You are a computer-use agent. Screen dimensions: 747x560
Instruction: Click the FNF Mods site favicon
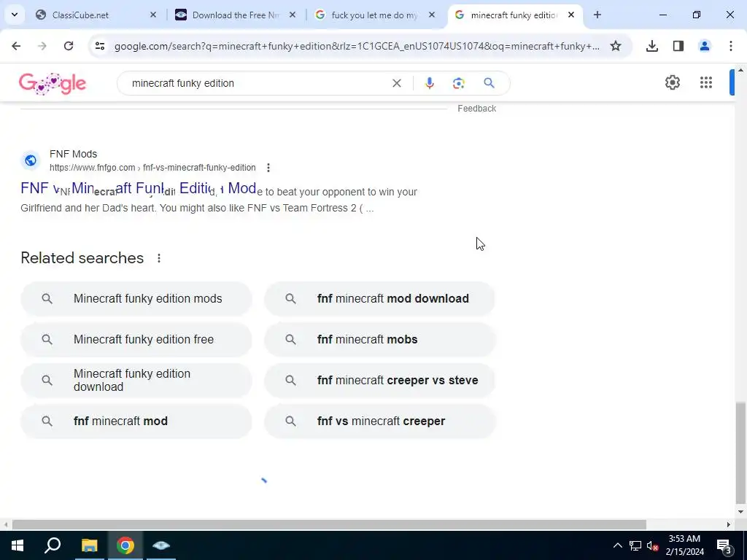31,160
